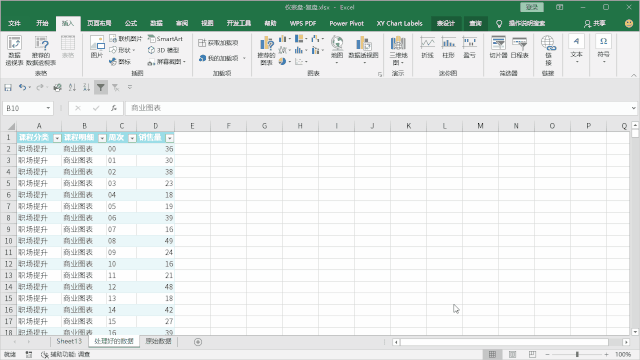The image size is (640, 360).
Task: Open filter dropdown for 周次 column
Action: [x=132, y=138]
